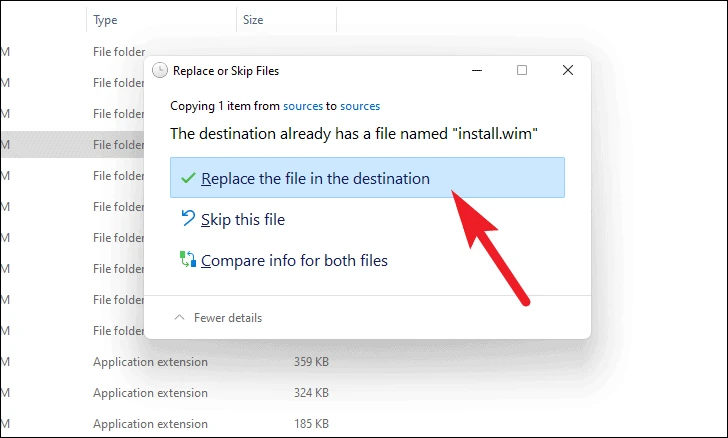Sort by the Size column header
This screenshot has height=438, width=728.
253,20
